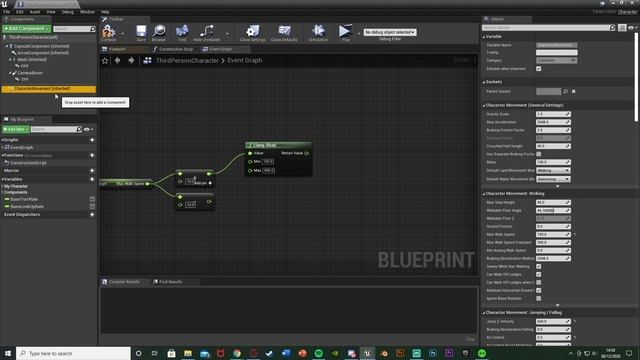This screenshot has width=640, height=360.
Task: Clear Parent Socket with the X icon
Action: (573, 91)
